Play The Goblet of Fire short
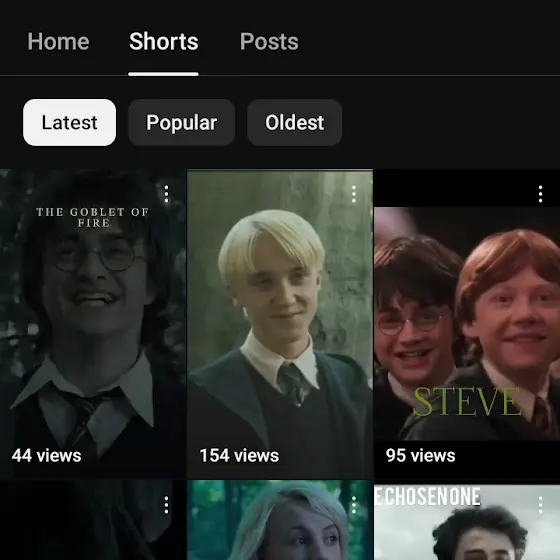 point(93,323)
